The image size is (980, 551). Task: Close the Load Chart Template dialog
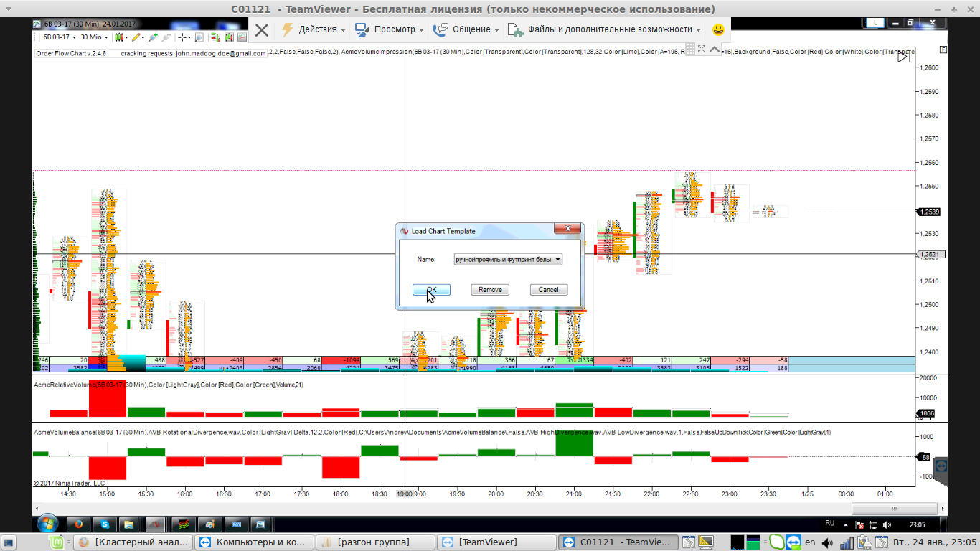pyautogui.click(x=567, y=229)
